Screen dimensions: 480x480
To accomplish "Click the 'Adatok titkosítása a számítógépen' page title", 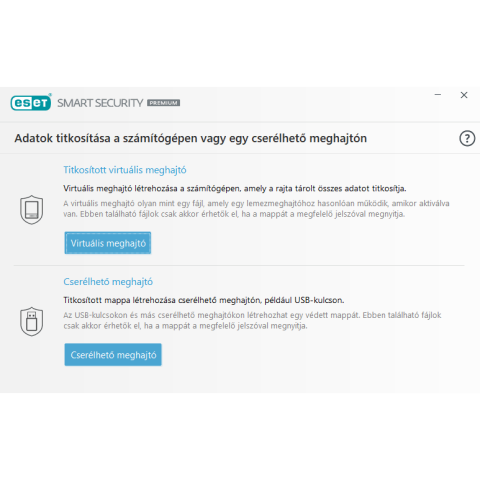I will tap(190, 138).
